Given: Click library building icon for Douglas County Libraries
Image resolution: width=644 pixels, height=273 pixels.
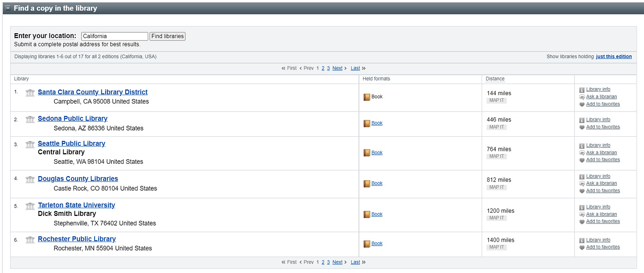Looking at the screenshot, I should pyautogui.click(x=30, y=179).
